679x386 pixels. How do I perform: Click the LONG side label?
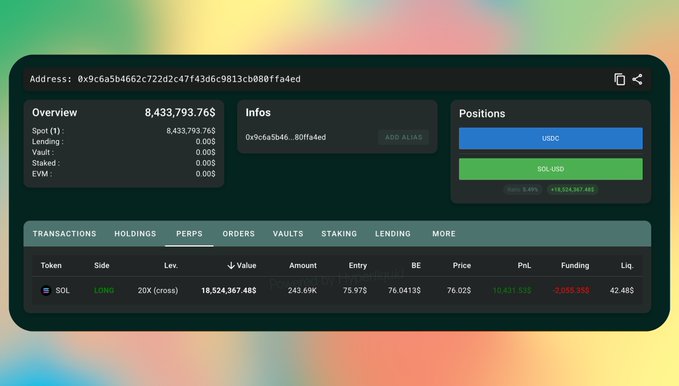click(104, 291)
